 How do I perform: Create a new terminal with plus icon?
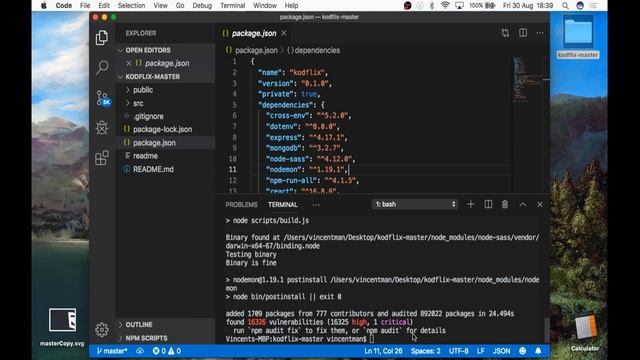[471, 204]
